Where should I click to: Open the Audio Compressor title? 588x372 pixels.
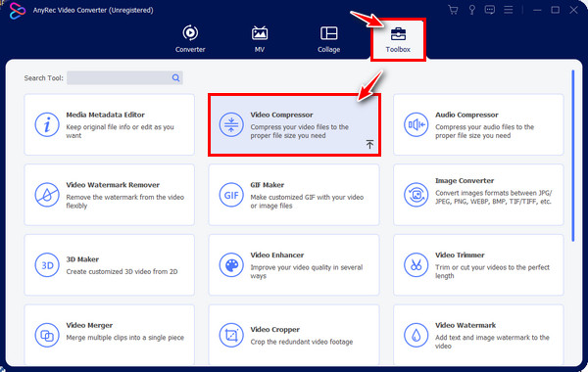tap(466, 115)
